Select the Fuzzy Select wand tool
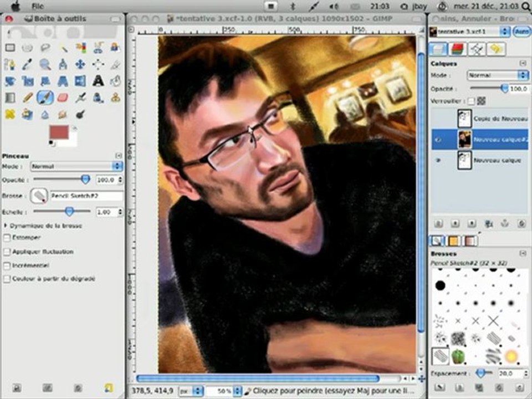532x399 pixels. (x=63, y=48)
